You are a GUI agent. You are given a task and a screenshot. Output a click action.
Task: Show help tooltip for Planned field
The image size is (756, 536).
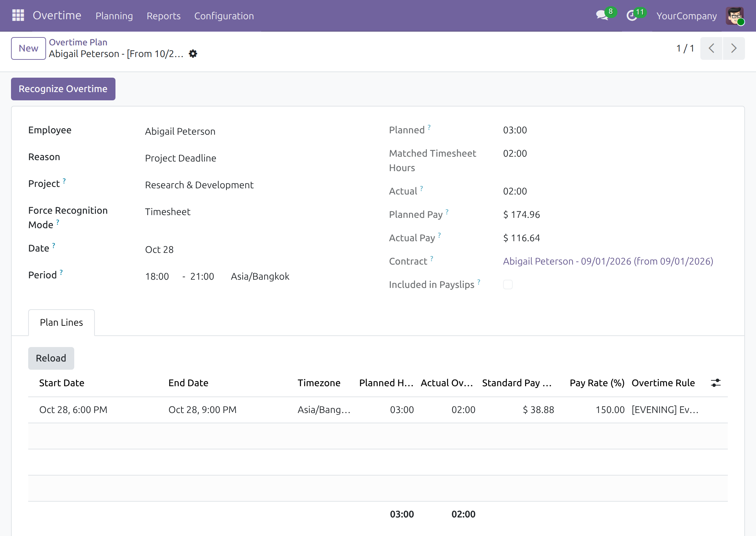429,127
